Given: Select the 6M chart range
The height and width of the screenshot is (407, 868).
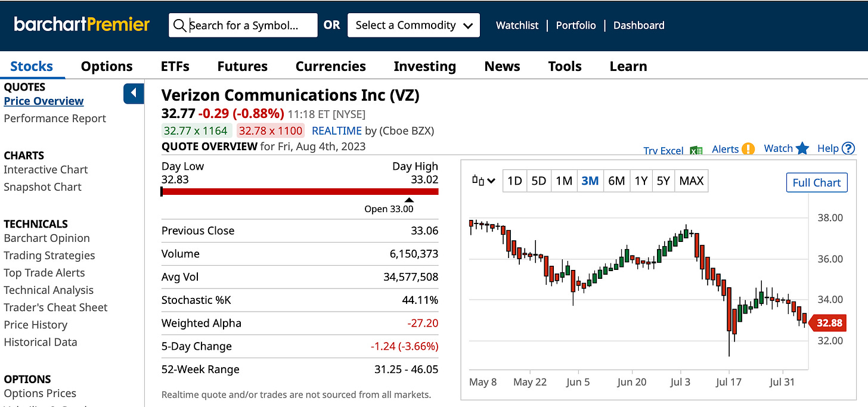Looking at the screenshot, I should (616, 181).
